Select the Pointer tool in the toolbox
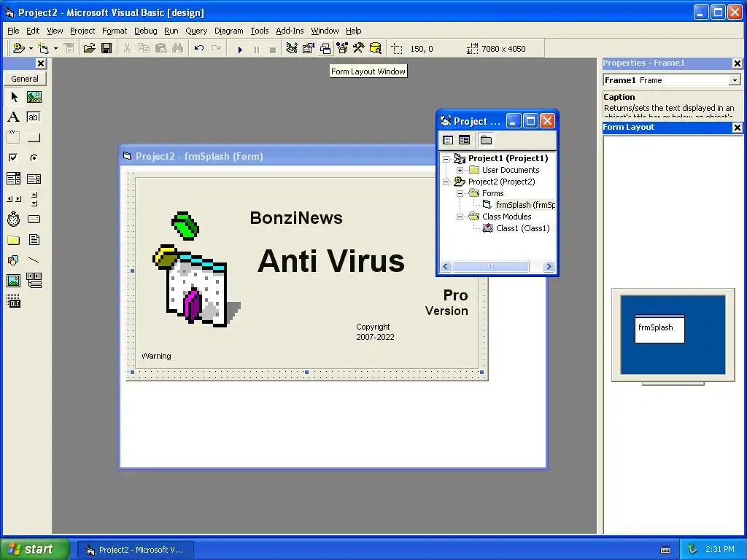 [14, 97]
